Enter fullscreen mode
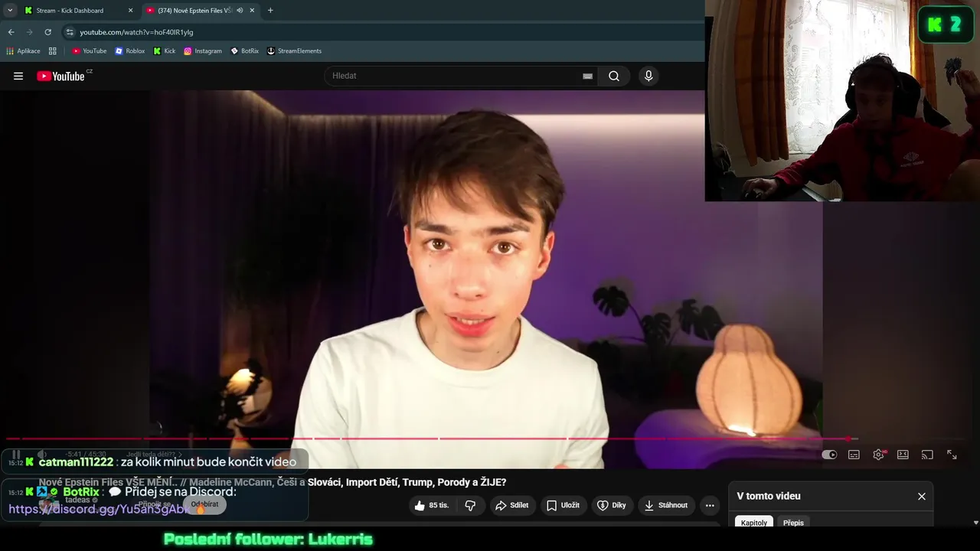This screenshot has width=980, height=551. pyautogui.click(x=952, y=455)
